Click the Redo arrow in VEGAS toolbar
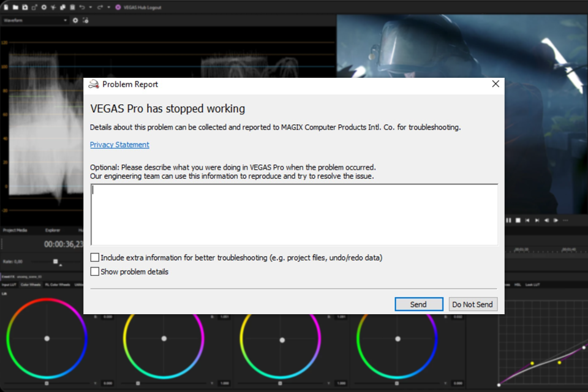Viewport: 588px width, 392px height. tap(100, 7)
